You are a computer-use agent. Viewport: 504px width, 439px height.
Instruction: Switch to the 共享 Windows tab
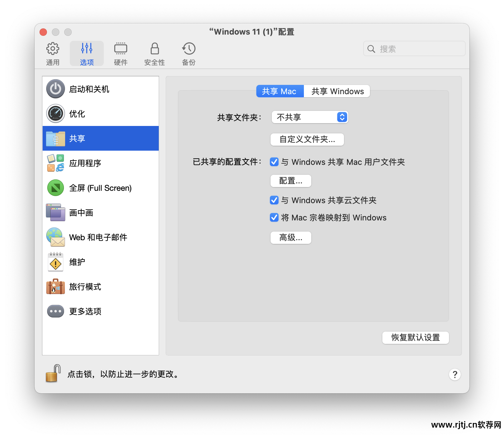coord(337,91)
